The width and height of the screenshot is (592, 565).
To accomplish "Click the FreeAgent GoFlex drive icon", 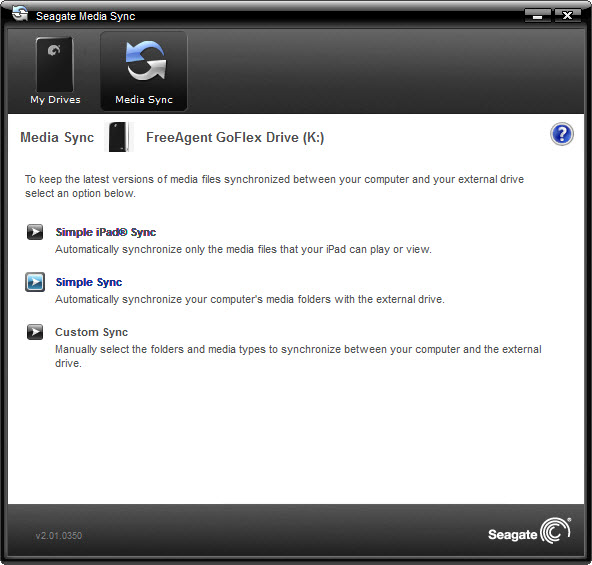I will tap(119, 137).
